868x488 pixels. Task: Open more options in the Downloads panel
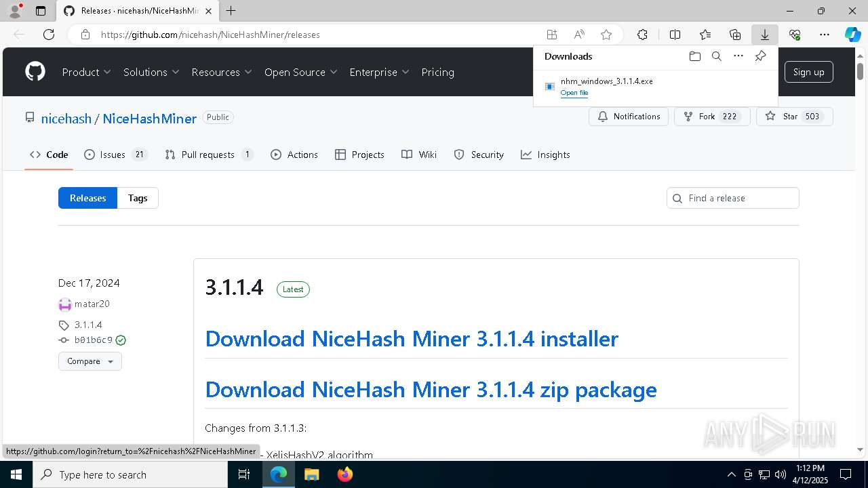click(x=738, y=56)
